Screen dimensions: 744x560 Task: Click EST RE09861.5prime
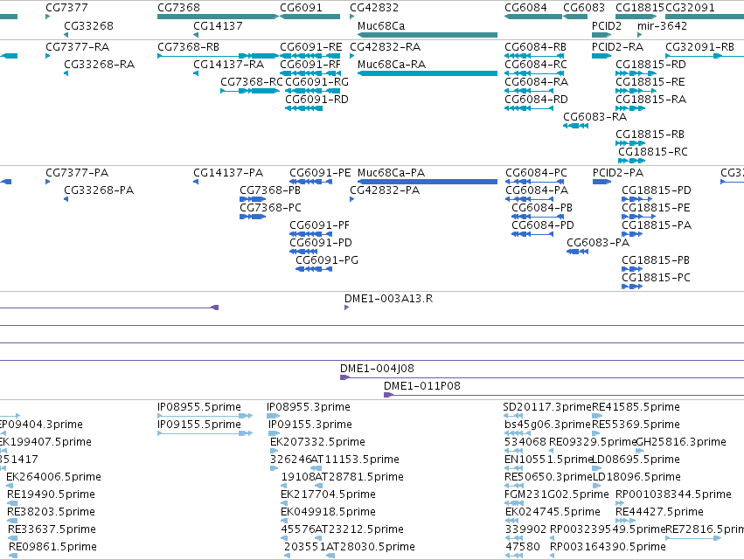(x=13, y=556)
